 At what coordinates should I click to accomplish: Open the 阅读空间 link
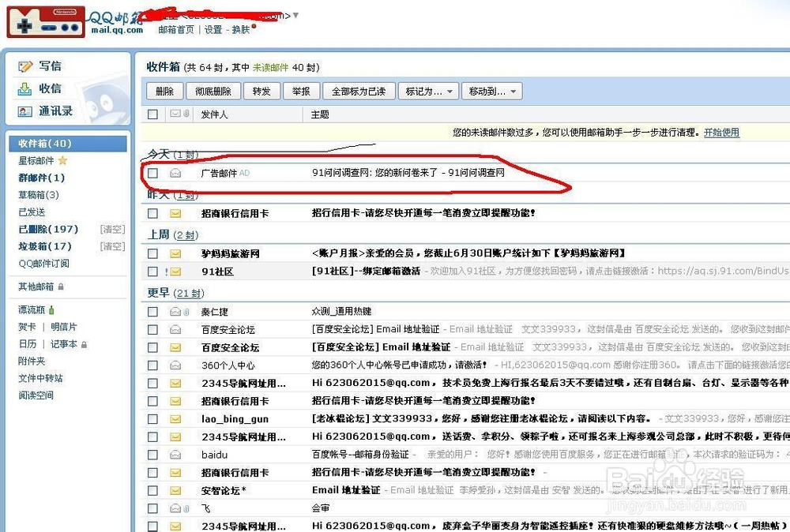(36, 395)
